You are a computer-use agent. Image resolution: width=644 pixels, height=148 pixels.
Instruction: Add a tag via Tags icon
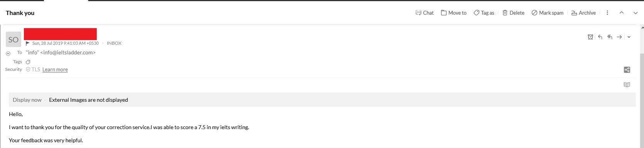(28, 62)
